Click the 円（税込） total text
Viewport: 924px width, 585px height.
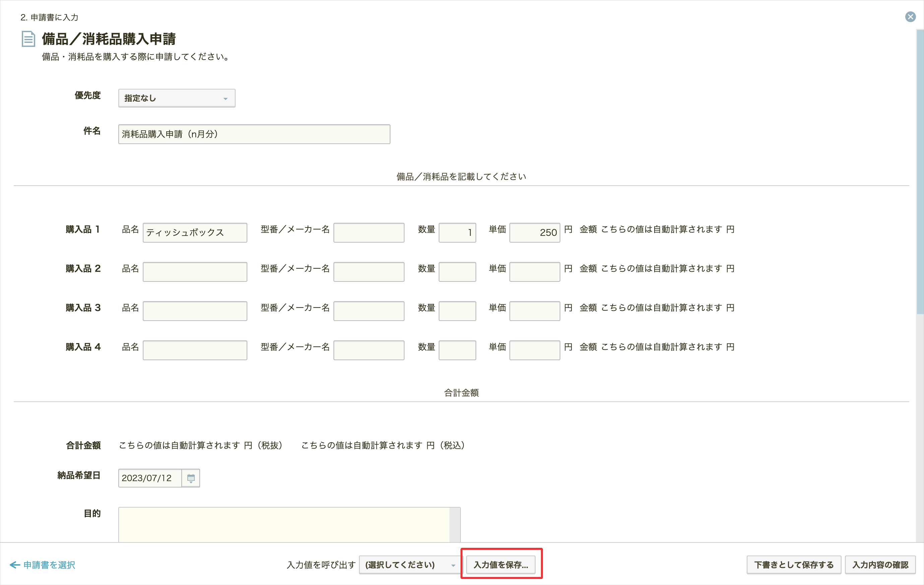pyautogui.click(x=445, y=445)
